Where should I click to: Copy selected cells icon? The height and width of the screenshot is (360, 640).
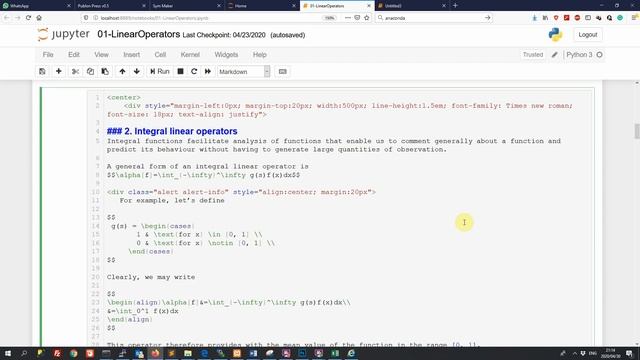point(90,71)
